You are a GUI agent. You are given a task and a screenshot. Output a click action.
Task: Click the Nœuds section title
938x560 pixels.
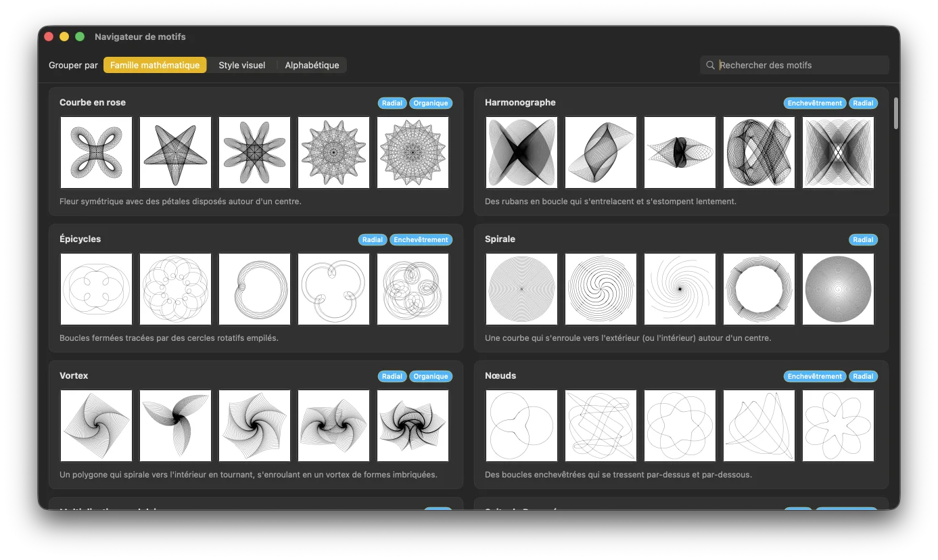(500, 376)
